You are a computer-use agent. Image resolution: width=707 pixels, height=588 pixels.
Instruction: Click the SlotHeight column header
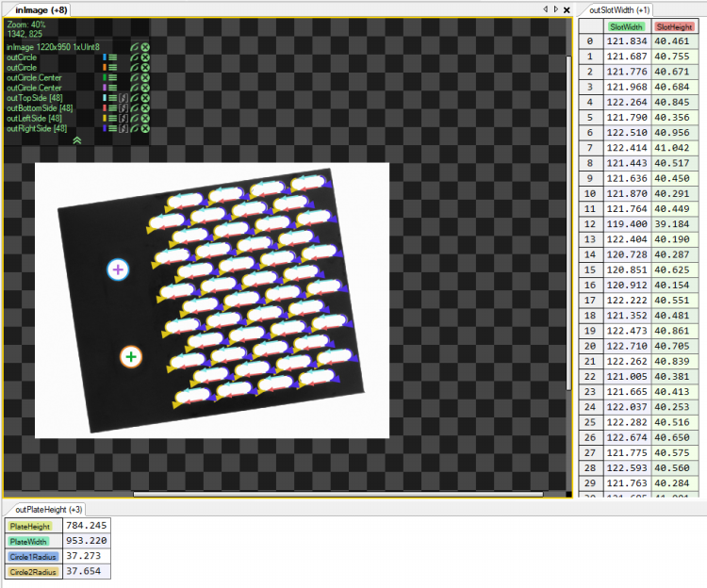[x=674, y=27]
